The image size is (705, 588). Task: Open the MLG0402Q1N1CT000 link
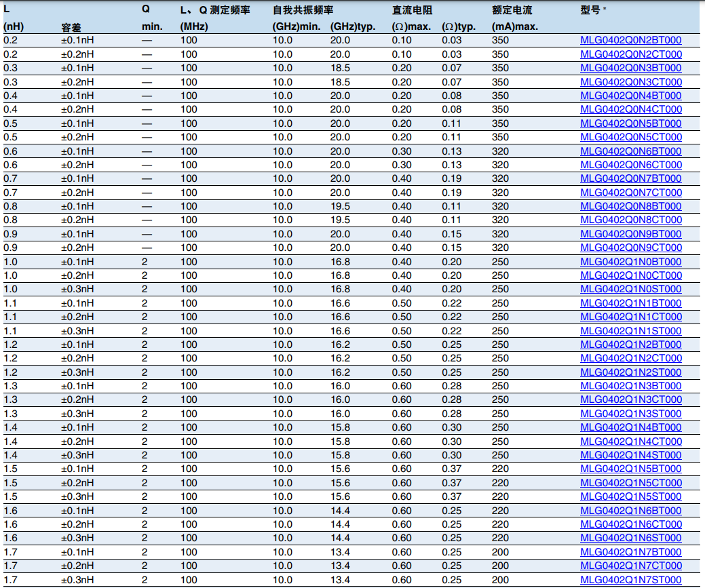point(630,317)
